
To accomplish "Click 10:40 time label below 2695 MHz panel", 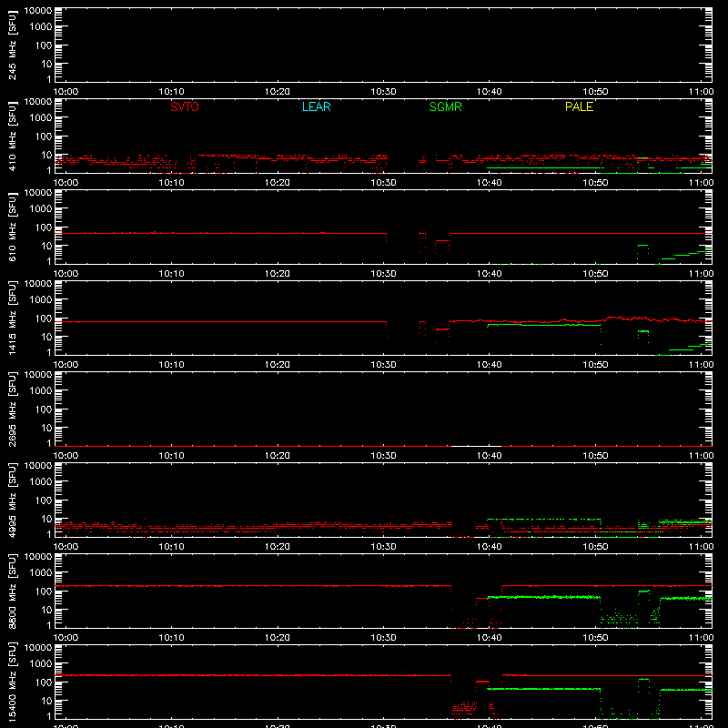I will click(490, 456).
